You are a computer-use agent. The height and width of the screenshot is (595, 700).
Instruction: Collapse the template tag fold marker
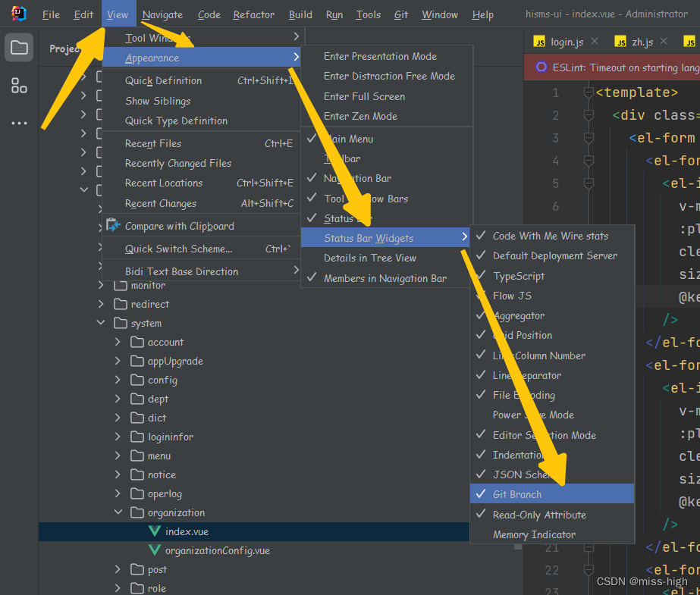(589, 92)
